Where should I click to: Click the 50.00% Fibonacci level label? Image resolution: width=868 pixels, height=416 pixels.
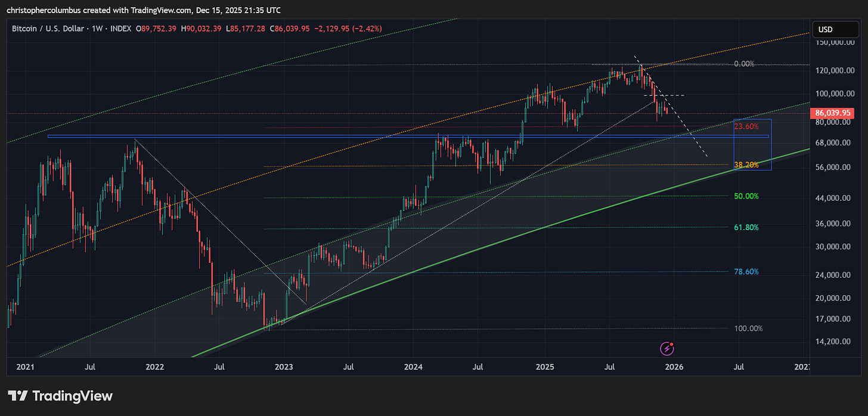tap(746, 196)
